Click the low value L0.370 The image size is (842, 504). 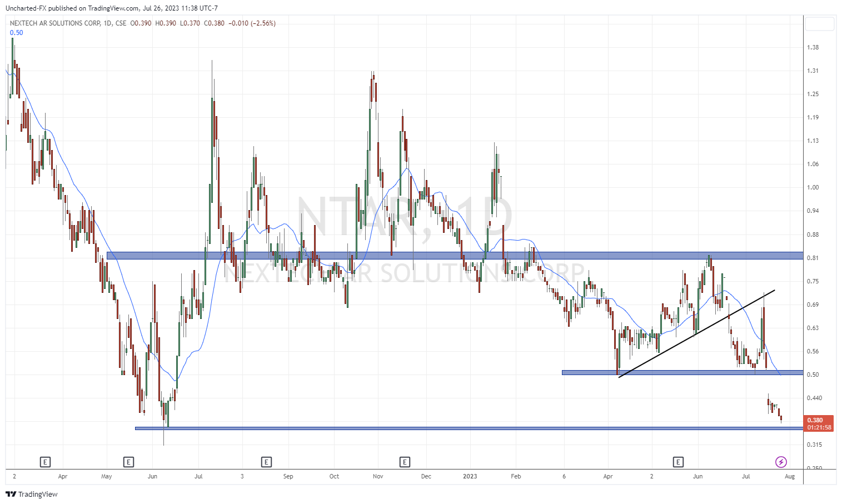[190, 23]
